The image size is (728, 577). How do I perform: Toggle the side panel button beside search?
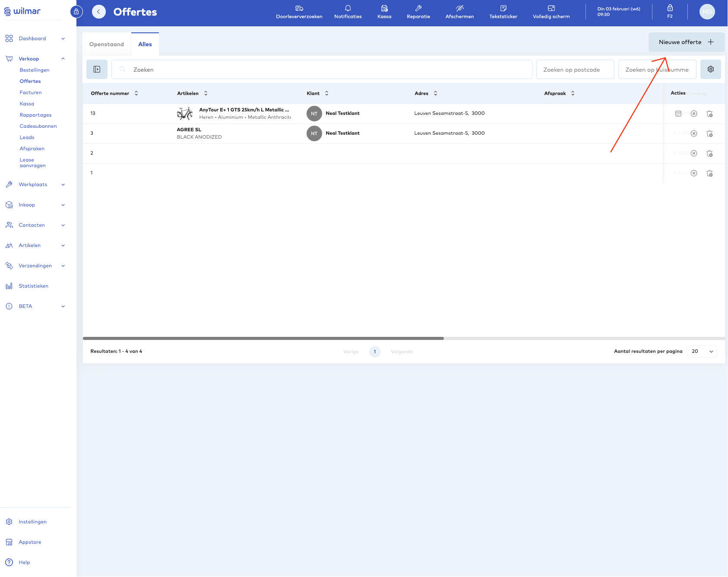(x=97, y=70)
